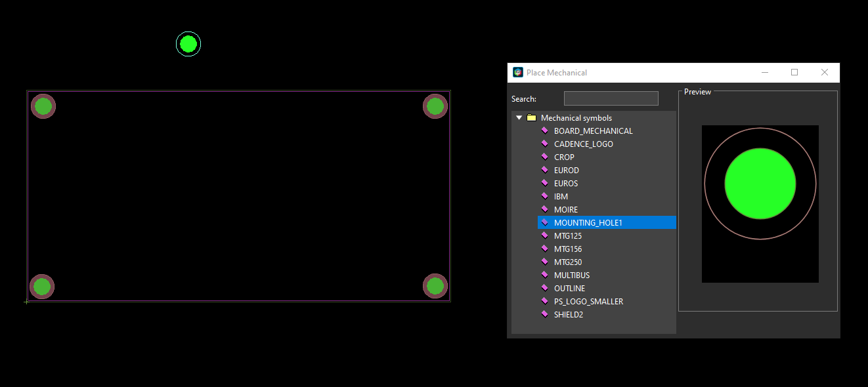Select the MTG125 symbol
This screenshot has width=868, height=387.
[x=567, y=235]
